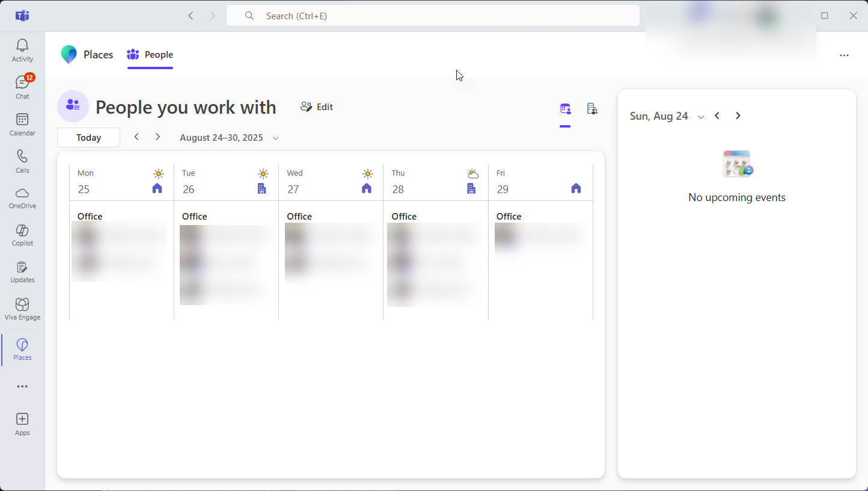Viewport: 868px width, 491px height.
Task: Open Calendar from the sidebar
Action: [22, 125]
